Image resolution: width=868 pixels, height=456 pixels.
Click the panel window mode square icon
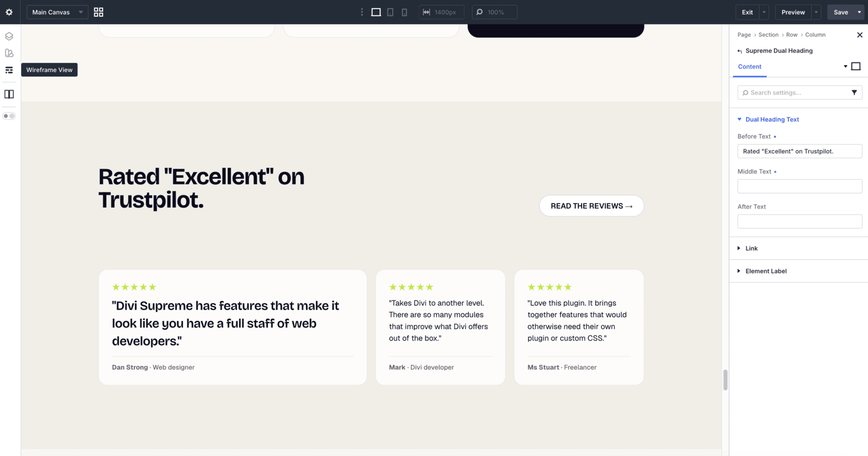(856, 66)
